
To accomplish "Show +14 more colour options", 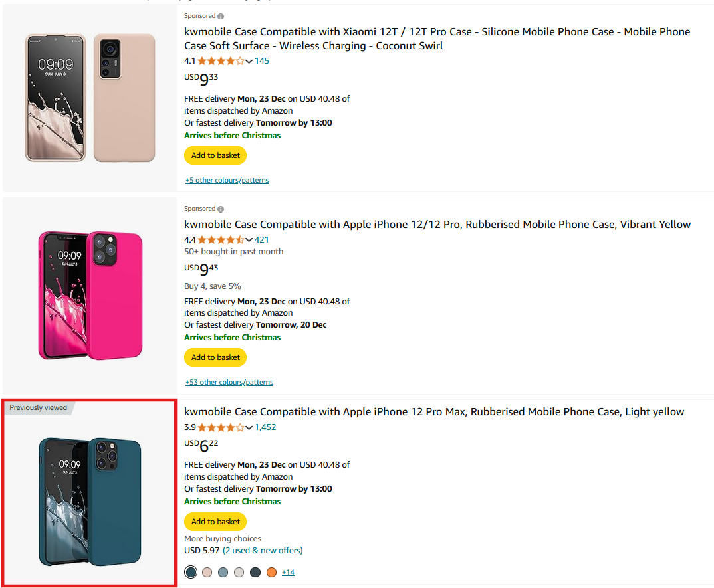I will pyautogui.click(x=288, y=572).
